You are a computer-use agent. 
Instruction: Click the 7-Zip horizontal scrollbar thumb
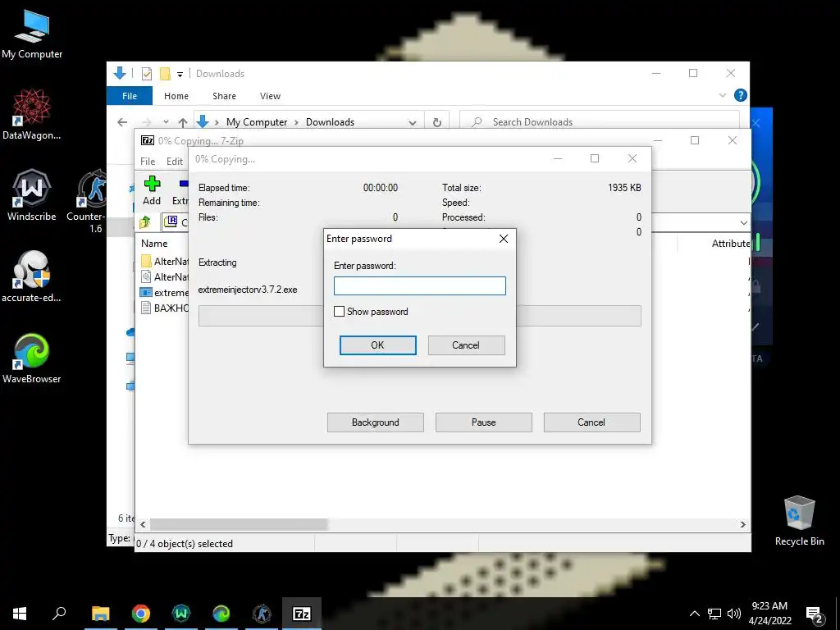(x=239, y=524)
